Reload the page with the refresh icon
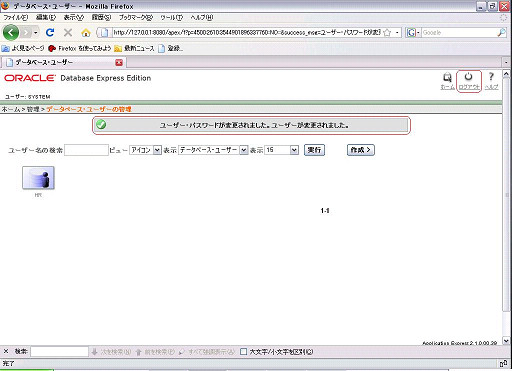This screenshot has width=512, height=371. coord(50,32)
